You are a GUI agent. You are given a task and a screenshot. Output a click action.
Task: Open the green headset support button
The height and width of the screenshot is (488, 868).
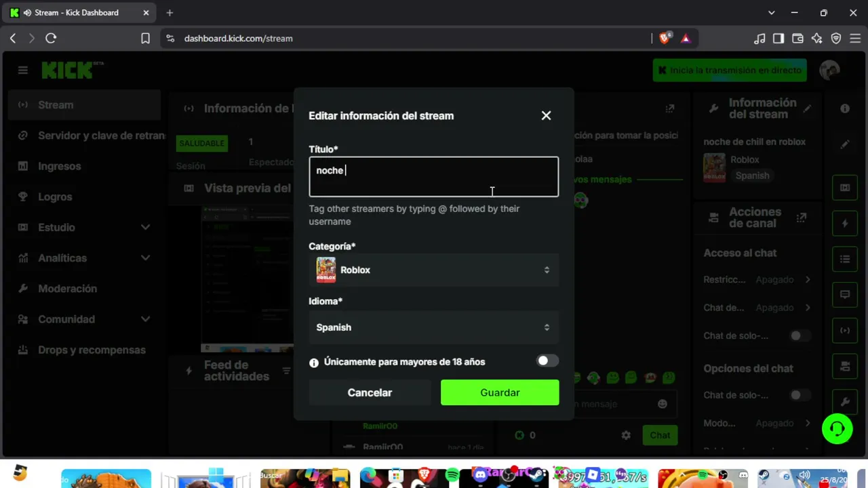pyautogui.click(x=837, y=428)
